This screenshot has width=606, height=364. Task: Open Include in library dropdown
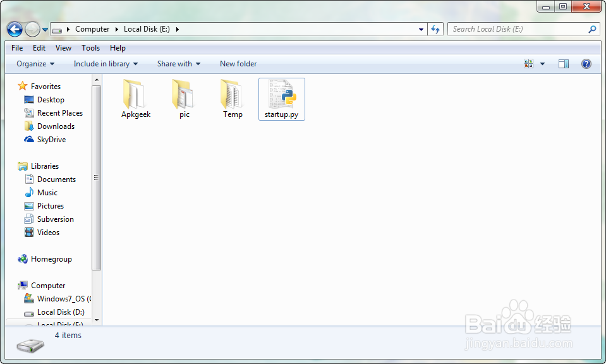(x=106, y=64)
